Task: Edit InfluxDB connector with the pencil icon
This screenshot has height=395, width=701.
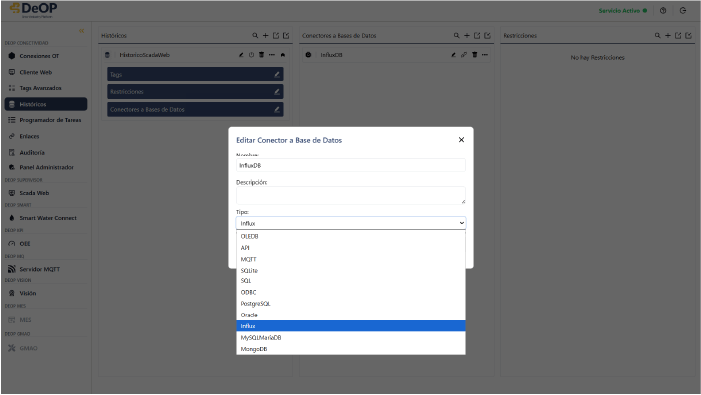Action: [x=453, y=55]
